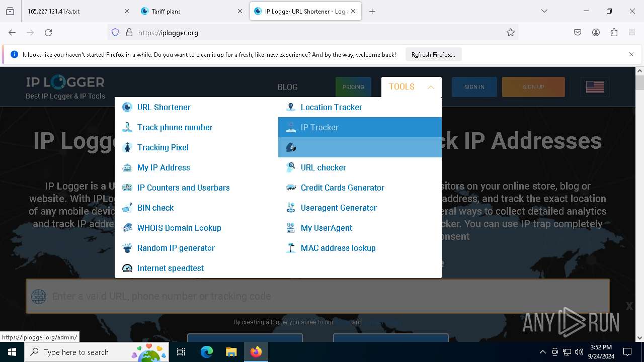The image size is (644, 362).
Task: Click the IP Tracker icon
Action: coord(291,127)
